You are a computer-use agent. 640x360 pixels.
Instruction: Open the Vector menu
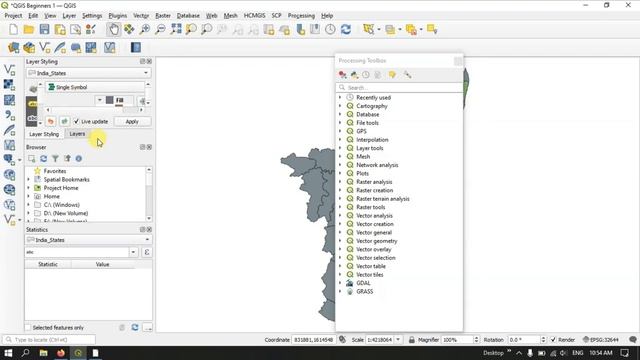click(x=141, y=16)
